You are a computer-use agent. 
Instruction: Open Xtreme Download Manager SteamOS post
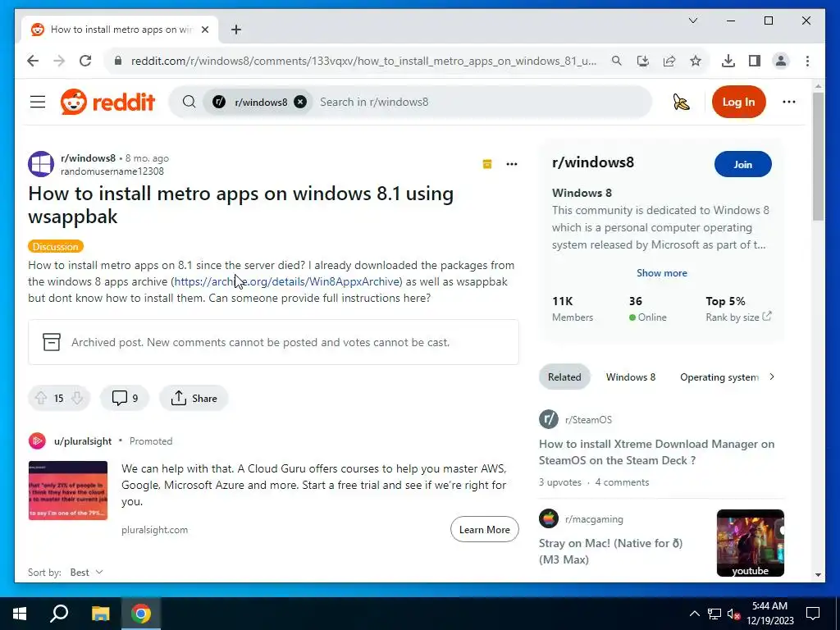click(x=656, y=452)
